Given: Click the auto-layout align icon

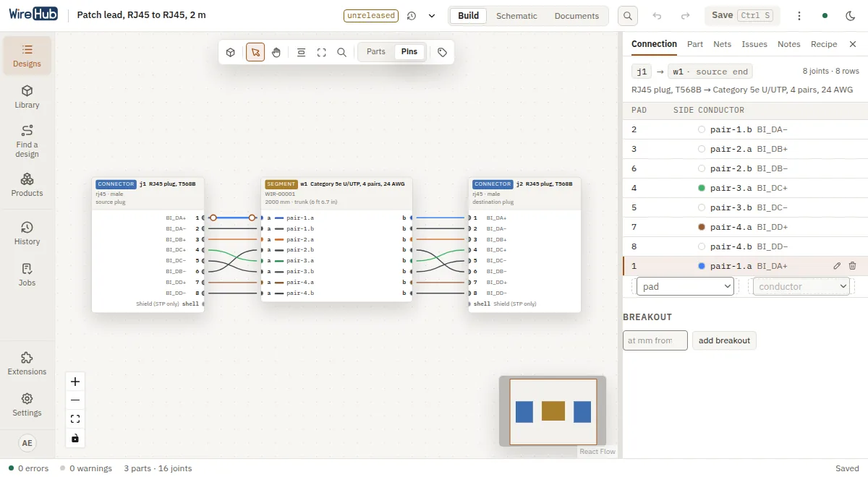Looking at the screenshot, I should [302, 52].
